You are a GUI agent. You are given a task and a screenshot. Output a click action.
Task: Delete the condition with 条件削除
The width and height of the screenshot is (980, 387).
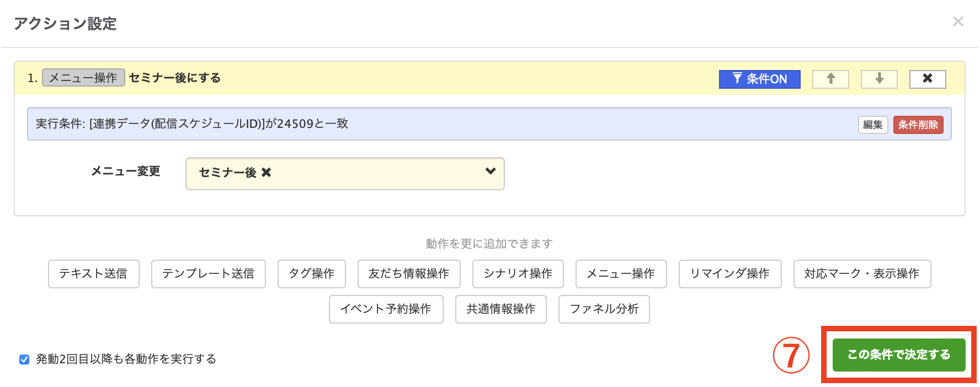tap(918, 125)
